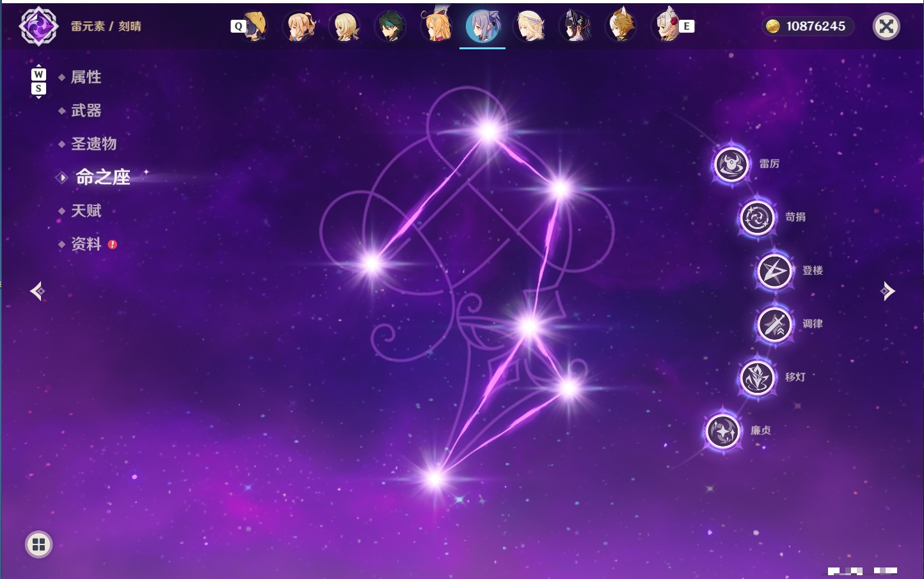
Task: Open the 雷厉 constellation icon
Action: 731,164
